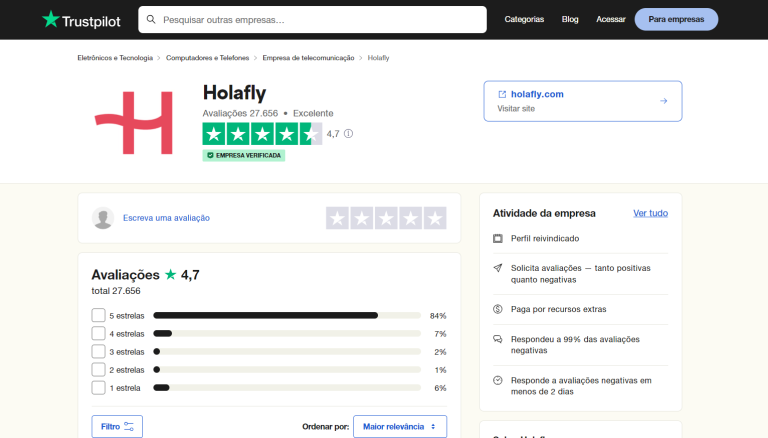Click the Perfil reivindicado icon

click(x=498, y=239)
